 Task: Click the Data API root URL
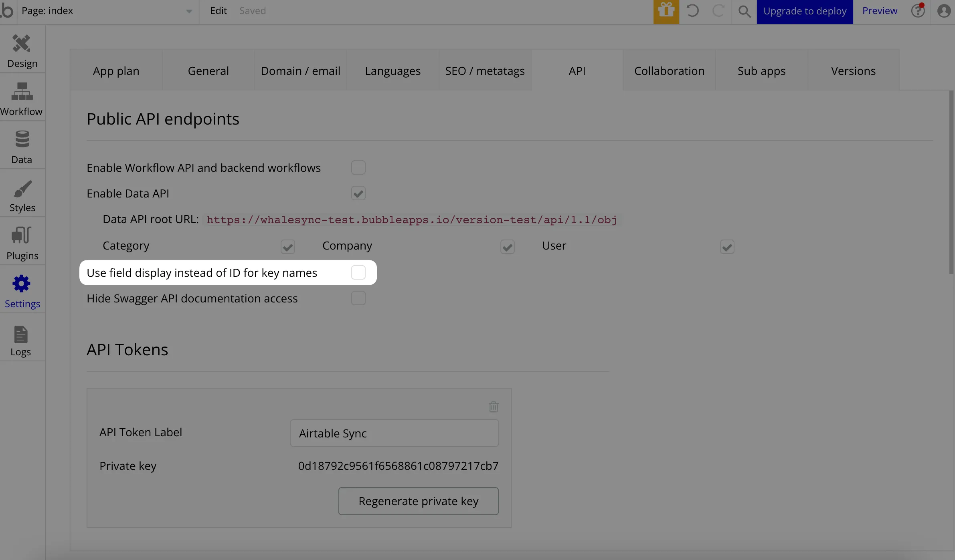(x=412, y=220)
